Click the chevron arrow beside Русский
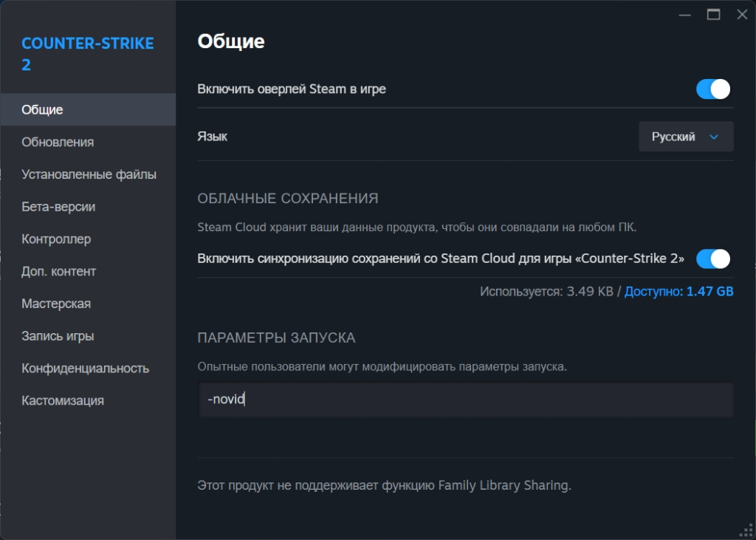The image size is (756, 540). (x=713, y=137)
